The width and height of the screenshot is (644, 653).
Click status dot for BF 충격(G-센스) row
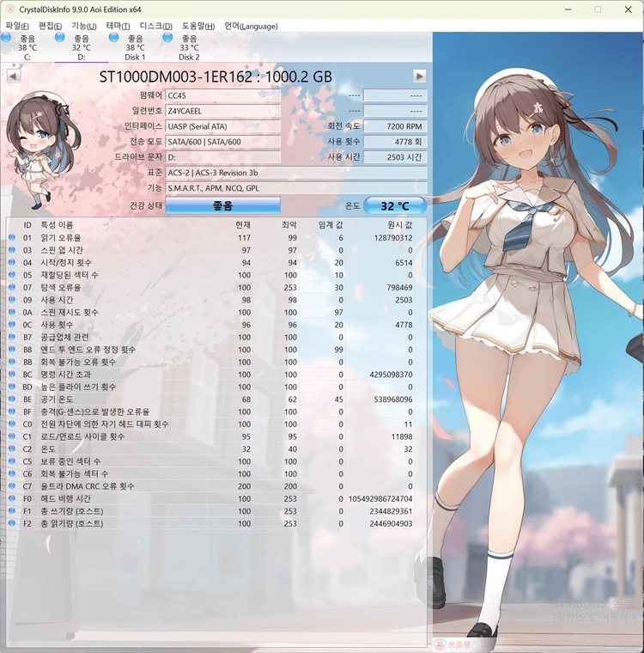coord(12,412)
